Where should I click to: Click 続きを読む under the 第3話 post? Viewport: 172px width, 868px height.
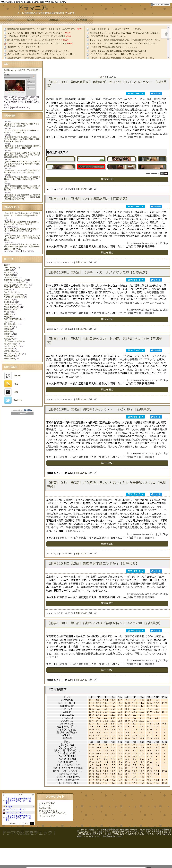[x=107, y=544]
